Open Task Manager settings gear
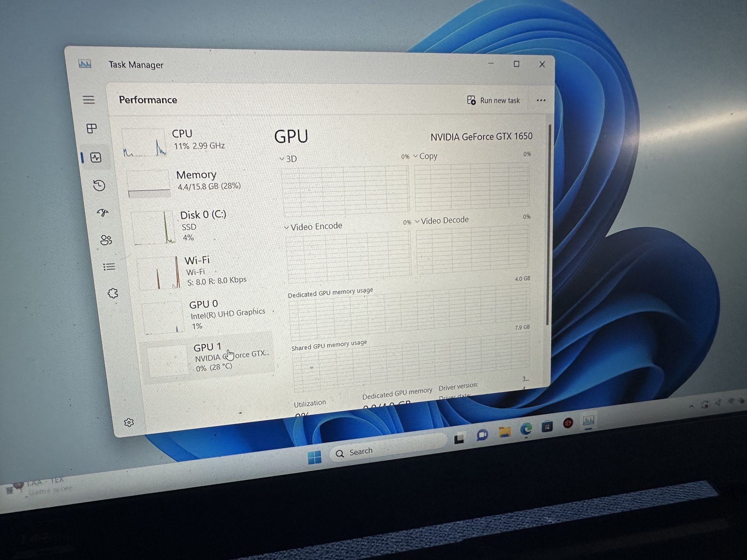The height and width of the screenshot is (560, 747). [129, 422]
